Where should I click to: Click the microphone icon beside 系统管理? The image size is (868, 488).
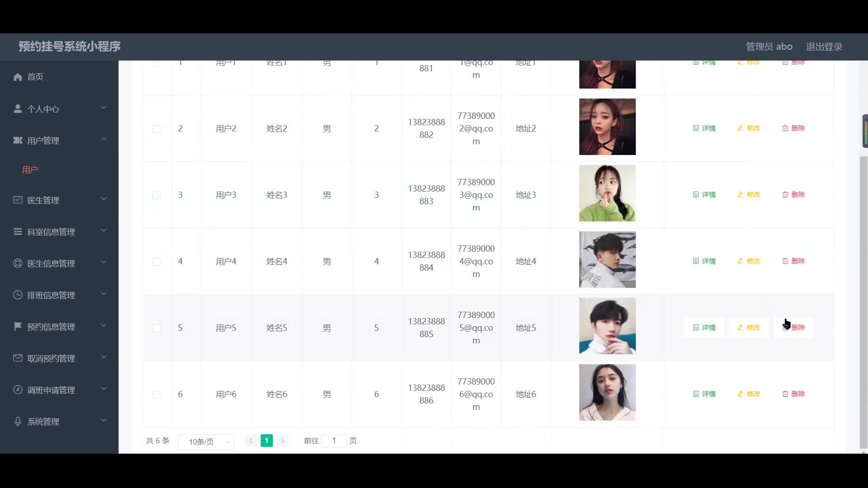click(18, 421)
